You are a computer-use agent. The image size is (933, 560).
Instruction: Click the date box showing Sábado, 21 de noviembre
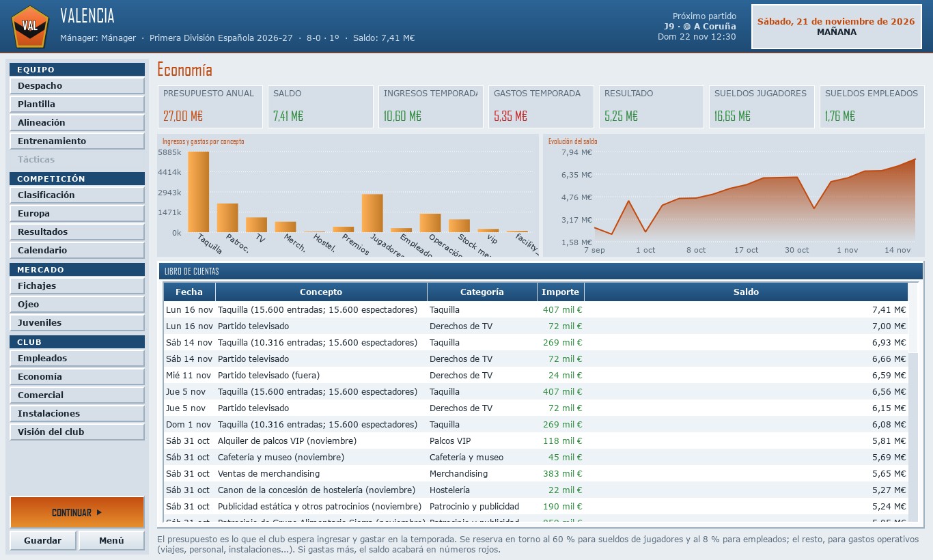click(836, 27)
